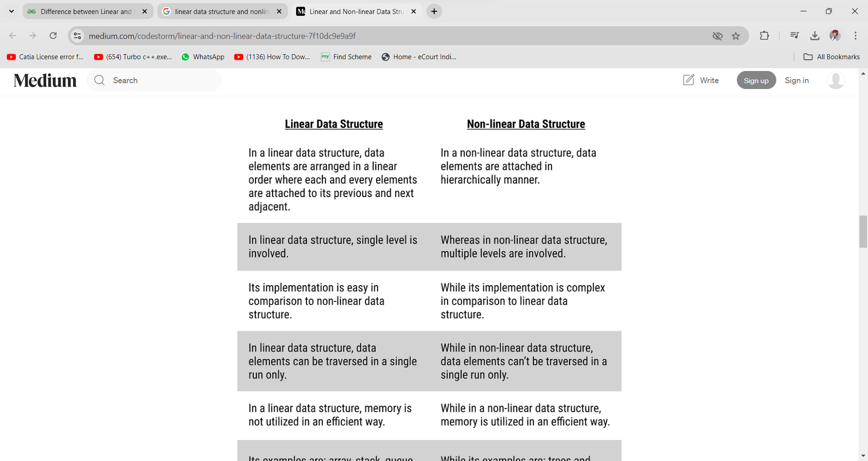Click the page vertical scrollbar thumb
This screenshot has height=461, width=868.
pyautogui.click(x=863, y=232)
